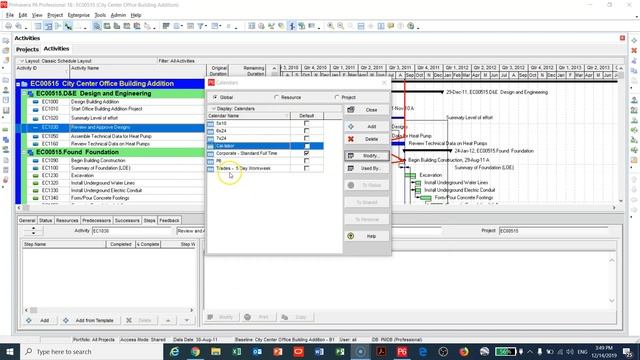The width and height of the screenshot is (640, 360).
Task: Click Add from Template in Steps panel
Action: tap(90, 321)
